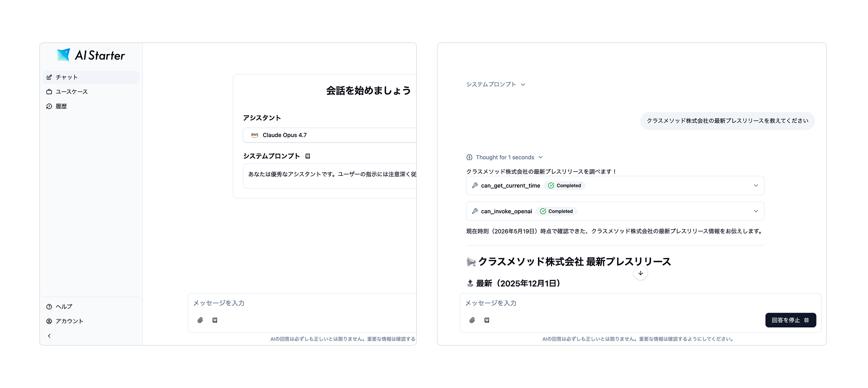Expand the can_get_current_time tool result
The image size is (868, 388).
[x=615, y=186]
